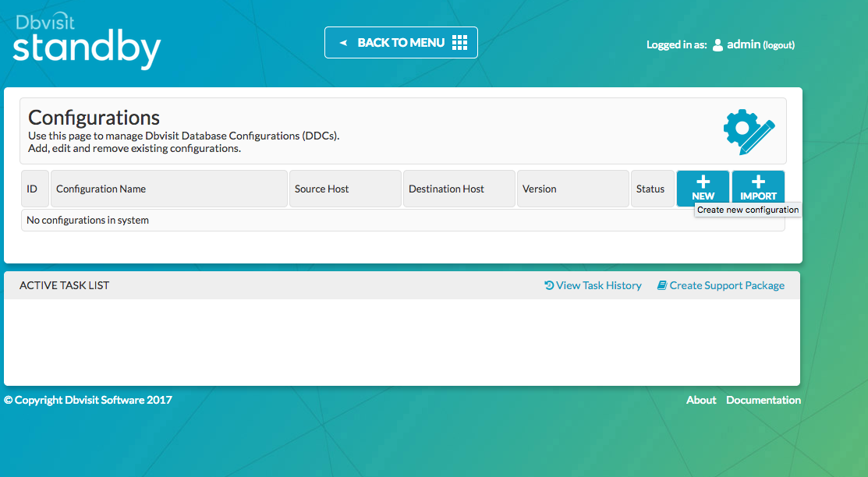Image resolution: width=868 pixels, height=477 pixels.
Task: Click the grid icon on Back to Menu
Action: 459,43
